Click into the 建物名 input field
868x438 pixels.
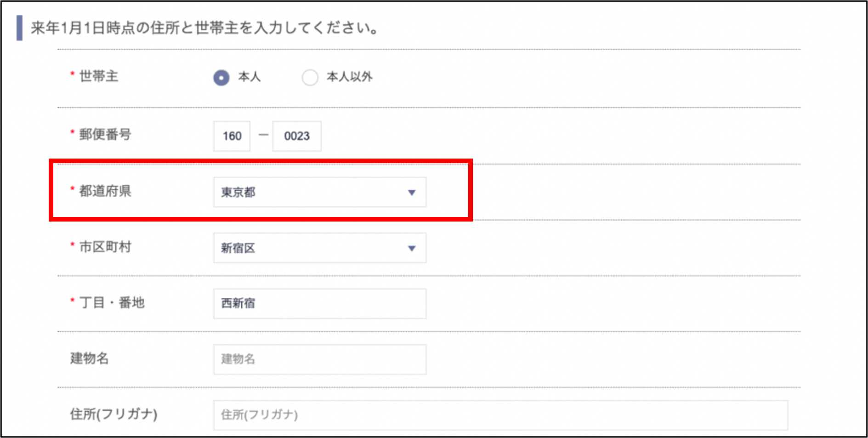320,359
